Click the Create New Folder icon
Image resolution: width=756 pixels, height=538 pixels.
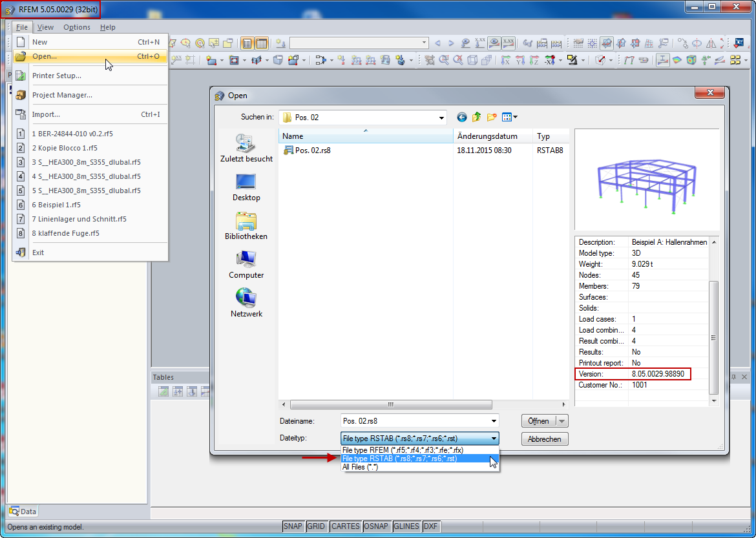[x=492, y=117]
